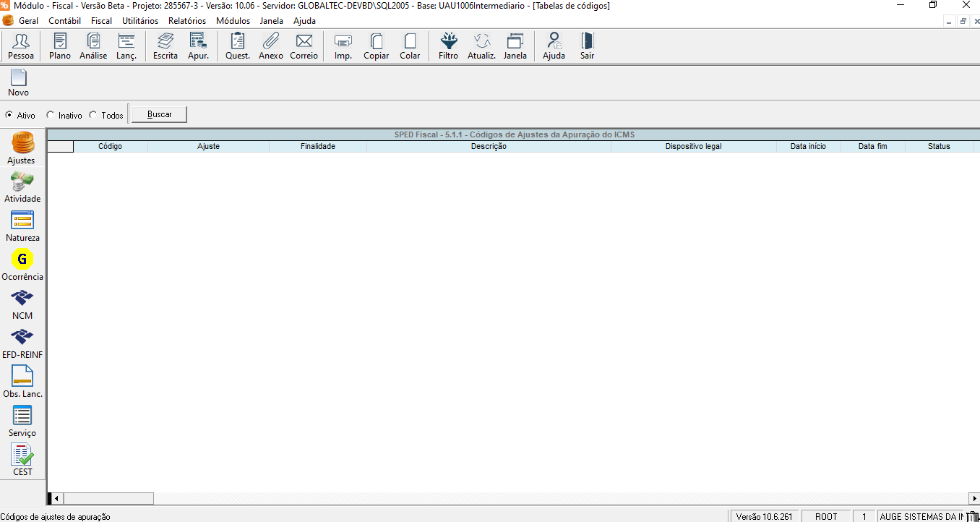Open the Pessoa toolbar icon
This screenshot has width=980, height=522.
coord(20,45)
